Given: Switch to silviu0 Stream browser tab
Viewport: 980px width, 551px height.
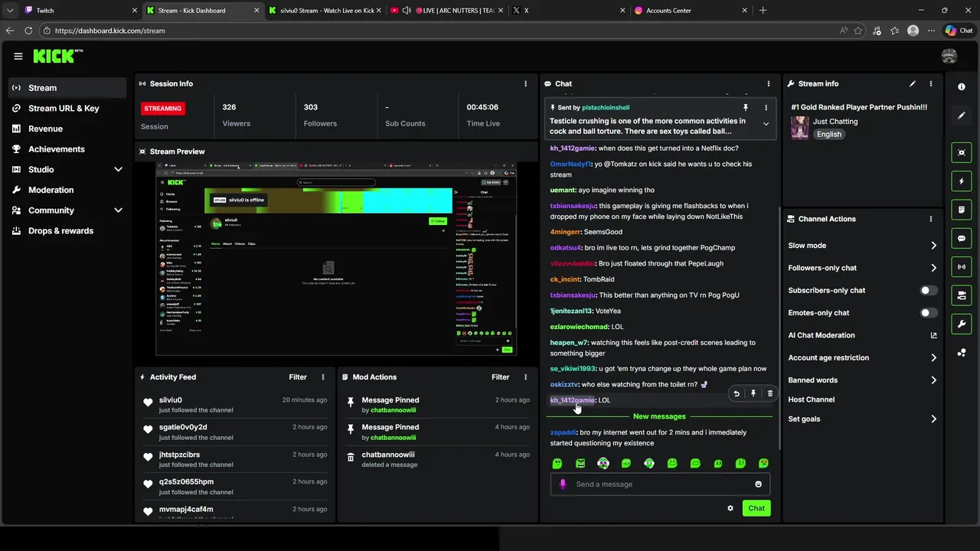Looking at the screenshot, I should (325, 11).
